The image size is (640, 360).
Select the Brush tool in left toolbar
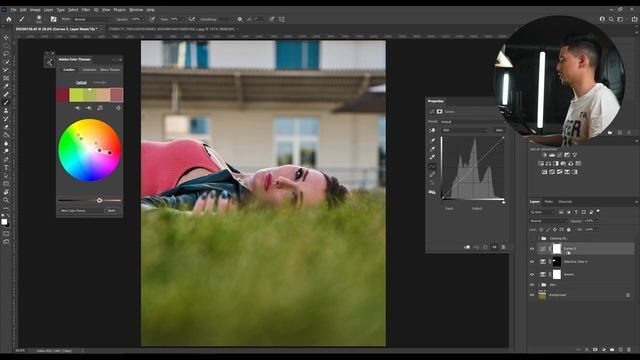pos(6,102)
